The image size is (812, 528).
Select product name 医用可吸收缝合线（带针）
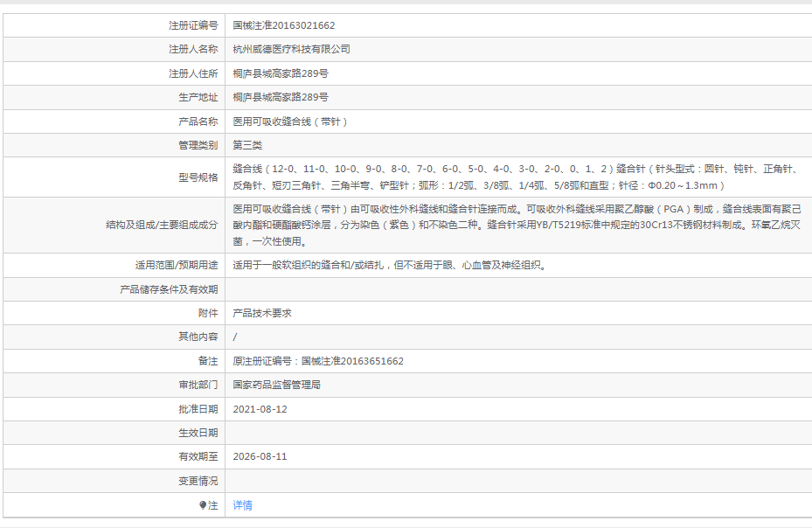[290, 122]
